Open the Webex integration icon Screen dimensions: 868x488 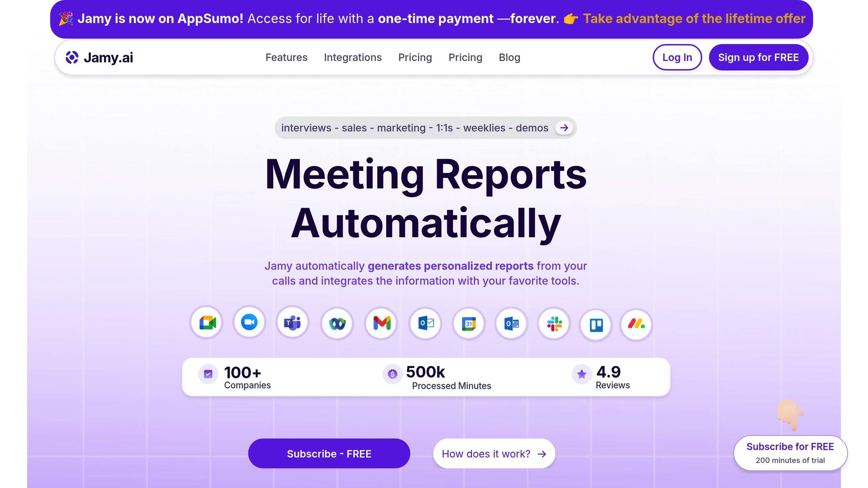(x=337, y=324)
